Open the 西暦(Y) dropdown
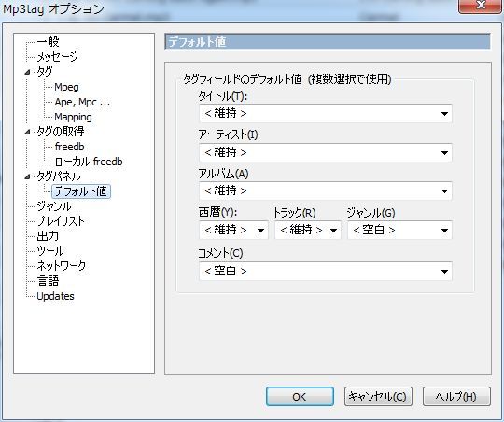 click(x=233, y=230)
